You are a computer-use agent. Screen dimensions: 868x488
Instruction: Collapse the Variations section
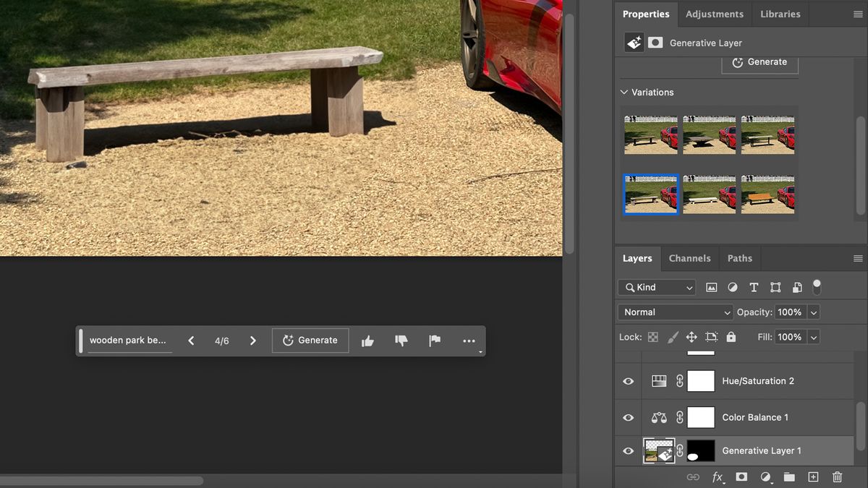624,92
